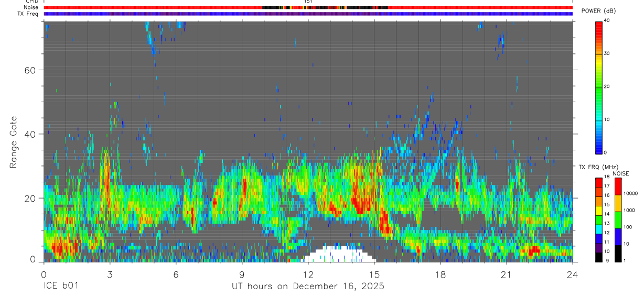The width and height of the screenshot is (644, 297).
Task: Click the 'Noise' row label at top left
Action: point(32,7)
